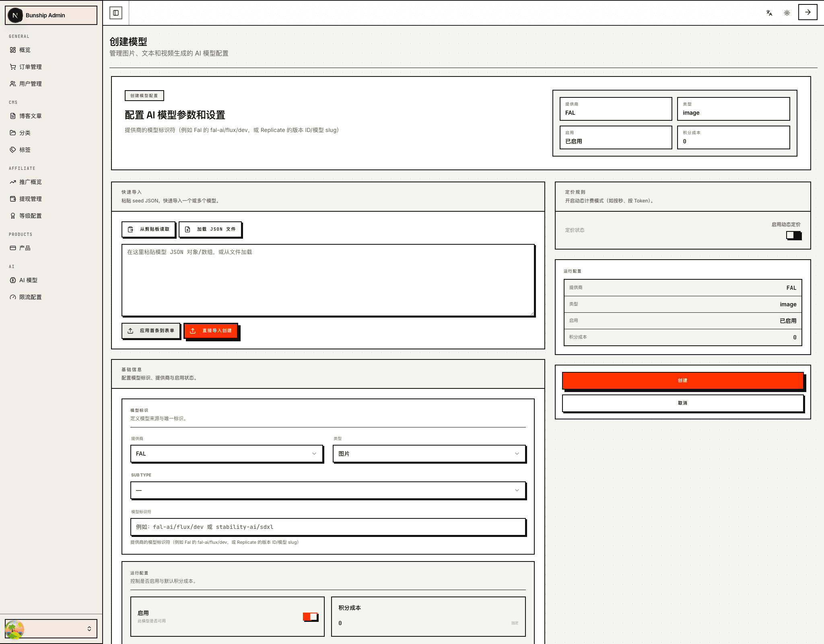Click the red 创建 button
Image resolution: width=824 pixels, height=644 pixels.
pyautogui.click(x=682, y=380)
